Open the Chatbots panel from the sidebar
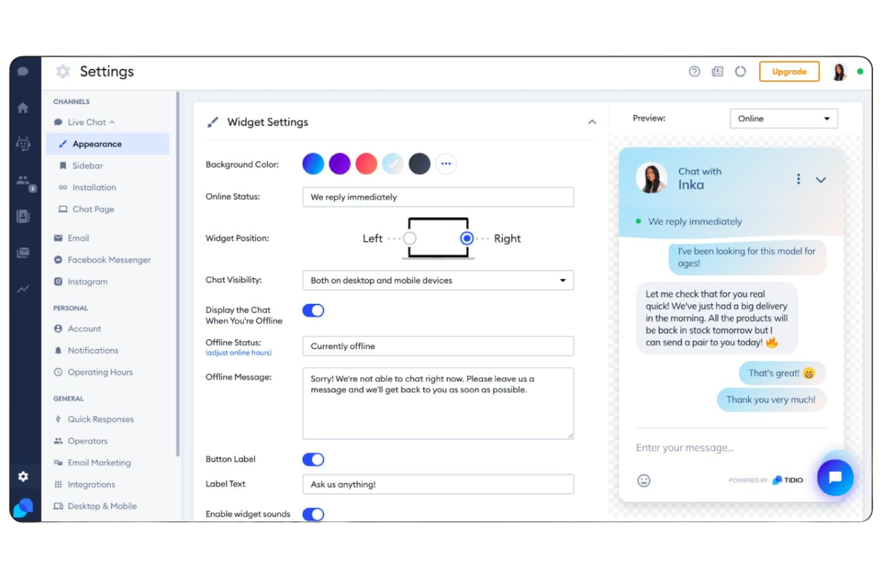Screen dimensions: 882x588 [24, 144]
